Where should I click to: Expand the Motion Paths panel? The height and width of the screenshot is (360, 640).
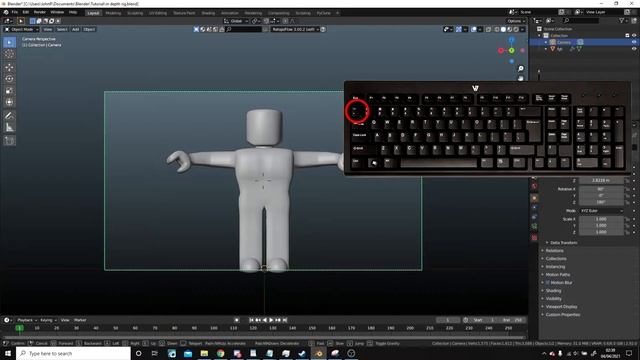pos(558,275)
